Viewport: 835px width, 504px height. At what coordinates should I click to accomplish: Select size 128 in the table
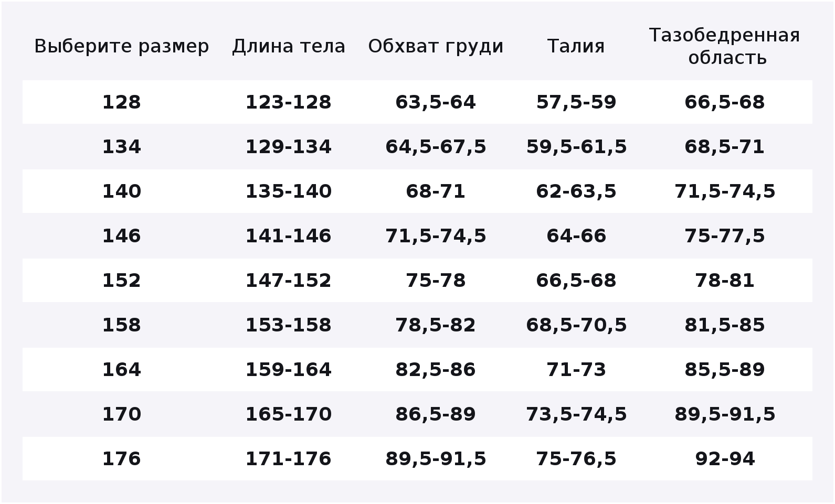121,102
